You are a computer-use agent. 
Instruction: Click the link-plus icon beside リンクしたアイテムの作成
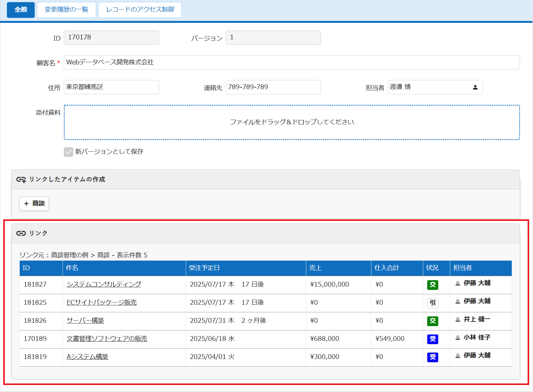(21, 180)
